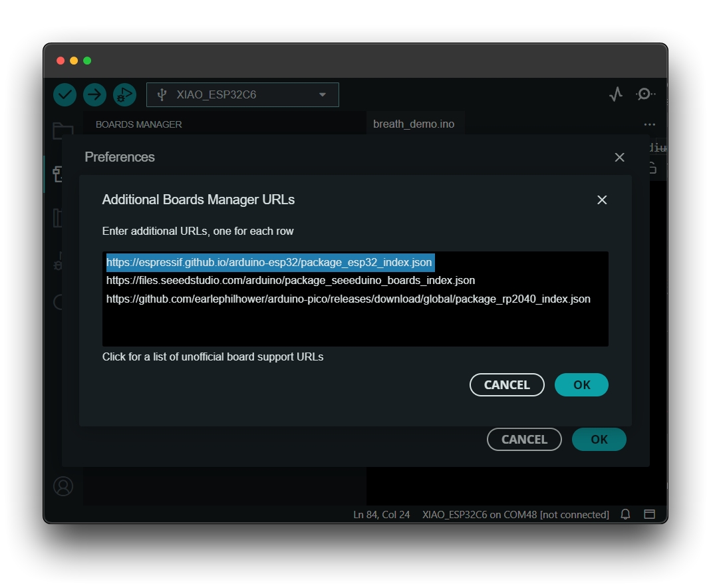Toggle the bottom panel icon in status bar
The image size is (711, 588).
coord(649,514)
